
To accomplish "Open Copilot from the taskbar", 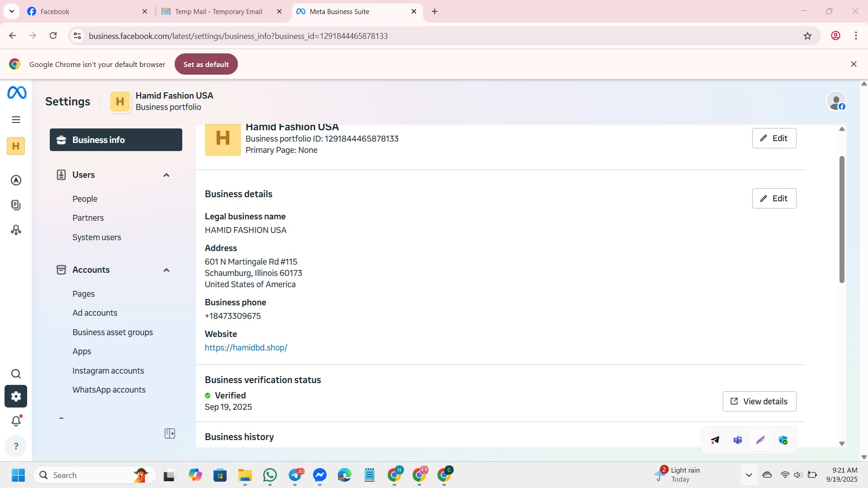I will (x=195, y=475).
